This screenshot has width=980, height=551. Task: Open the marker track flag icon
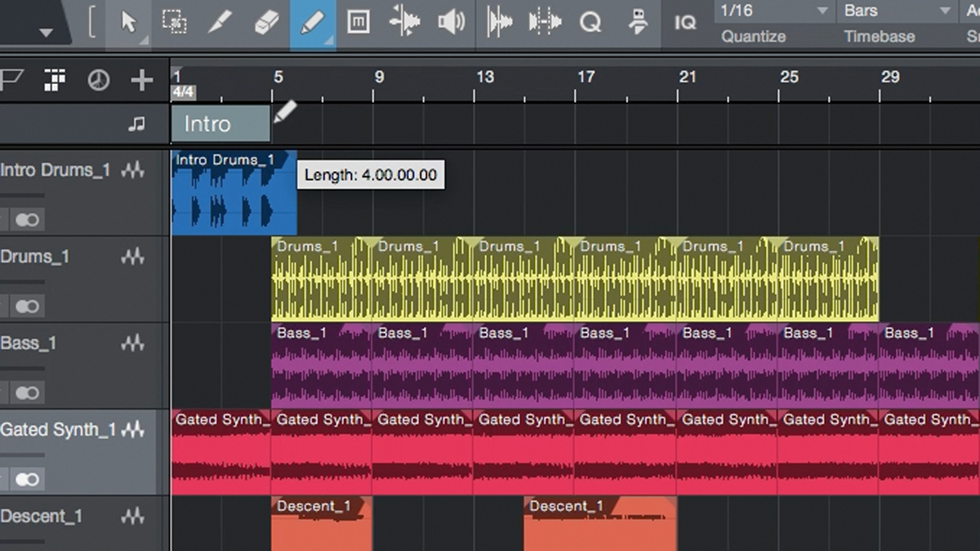click(x=11, y=79)
